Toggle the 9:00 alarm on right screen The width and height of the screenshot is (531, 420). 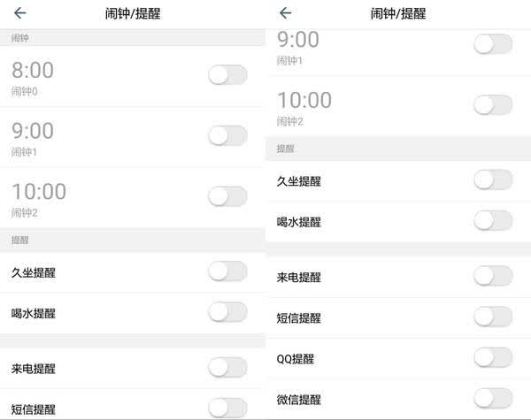point(493,44)
